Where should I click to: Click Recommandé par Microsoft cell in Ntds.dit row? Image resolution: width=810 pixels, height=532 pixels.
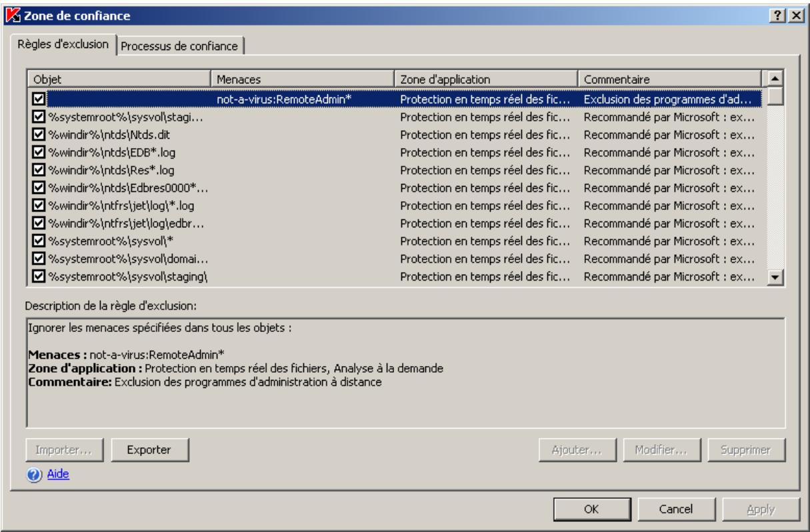(669, 135)
